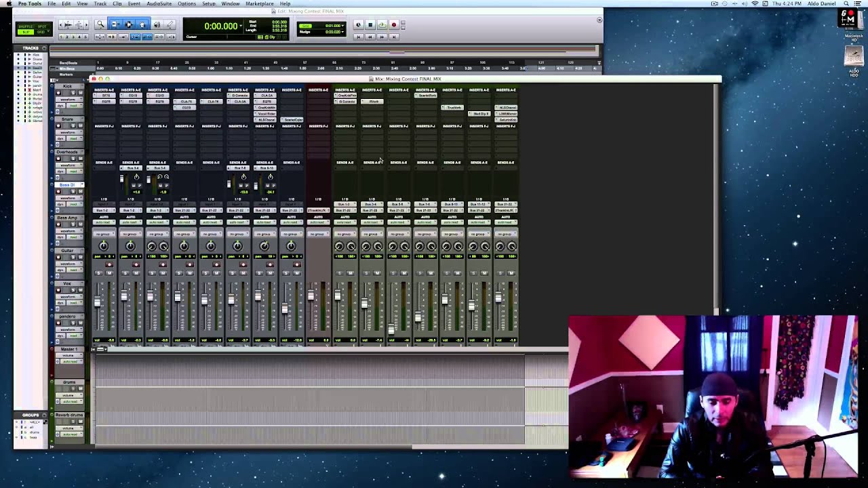Click the first mixer channel's volume fader

(x=98, y=302)
